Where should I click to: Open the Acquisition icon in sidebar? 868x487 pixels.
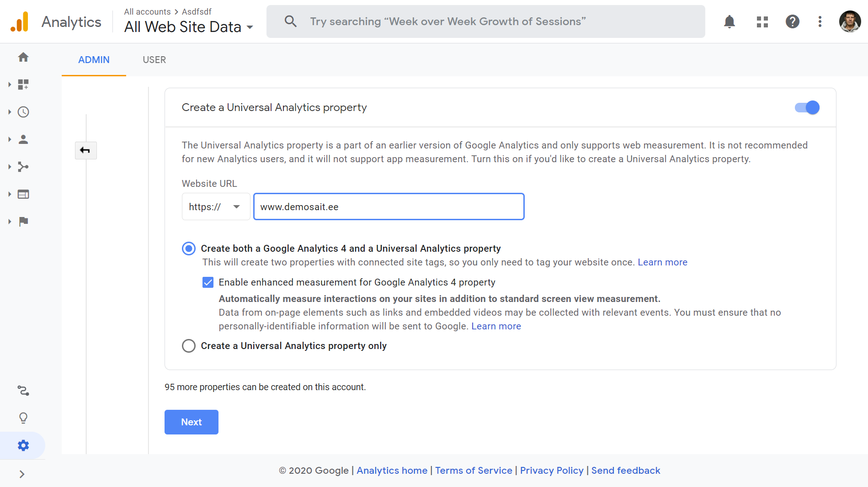(23, 167)
